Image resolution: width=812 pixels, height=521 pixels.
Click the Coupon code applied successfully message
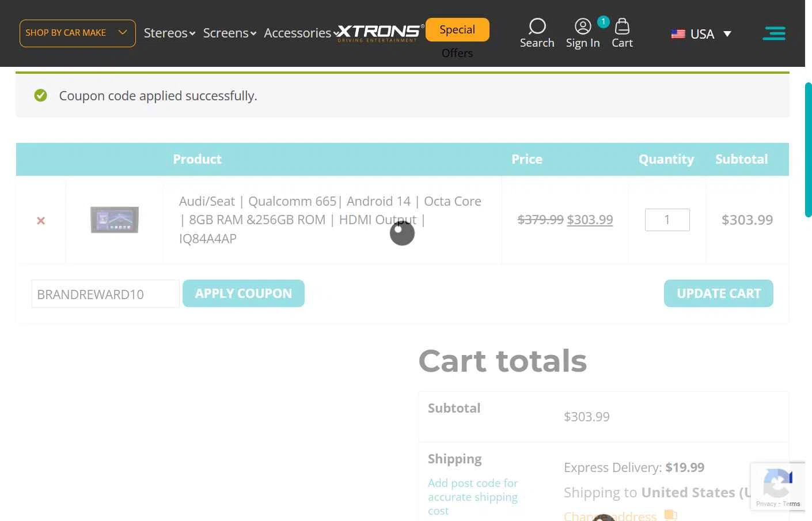pyautogui.click(x=158, y=96)
